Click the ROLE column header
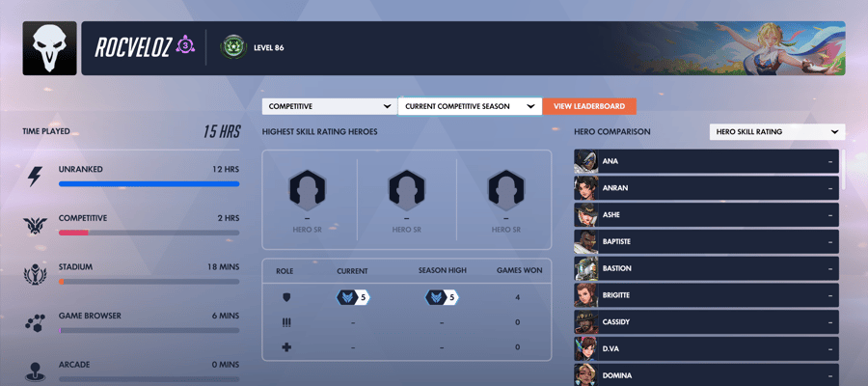The image size is (868, 386). pyautogui.click(x=285, y=271)
